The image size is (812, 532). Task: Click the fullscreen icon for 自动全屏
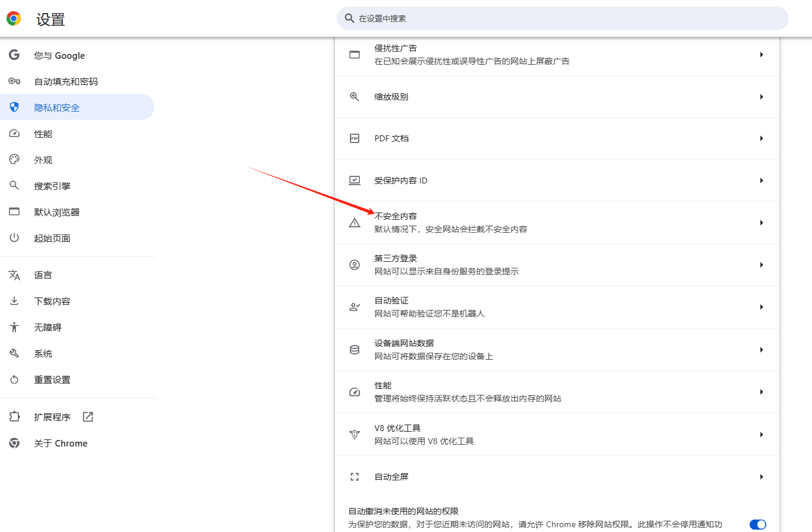point(355,477)
